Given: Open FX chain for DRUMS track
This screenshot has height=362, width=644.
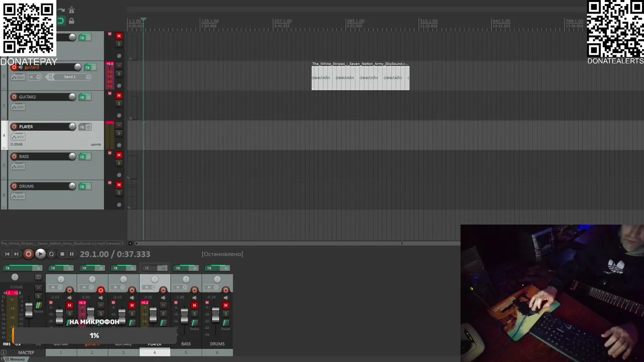Looking at the screenshot, I should coord(83,187).
